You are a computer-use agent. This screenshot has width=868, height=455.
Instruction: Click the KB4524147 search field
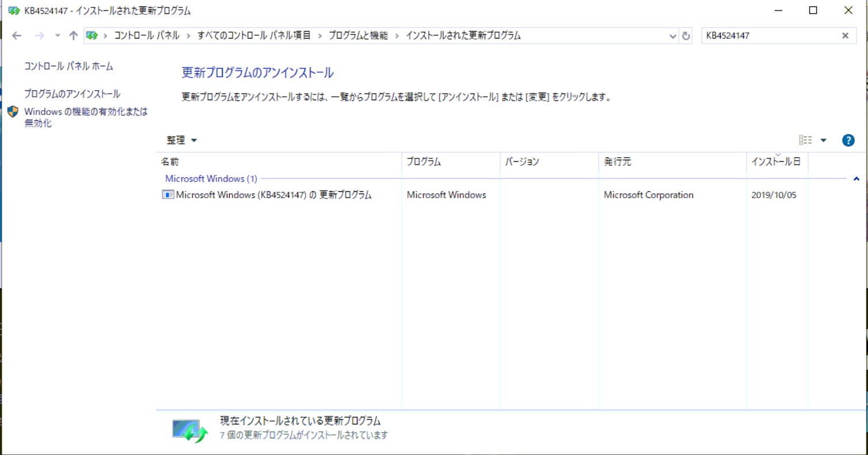tap(771, 36)
